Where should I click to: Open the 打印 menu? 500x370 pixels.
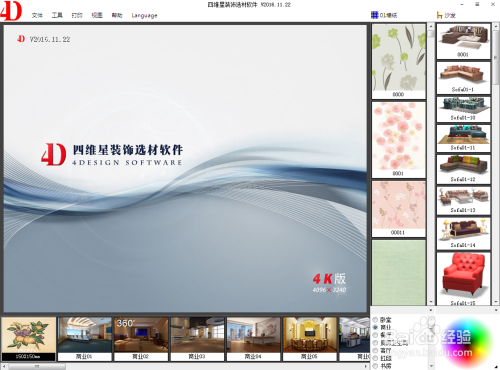coord(77,15)
